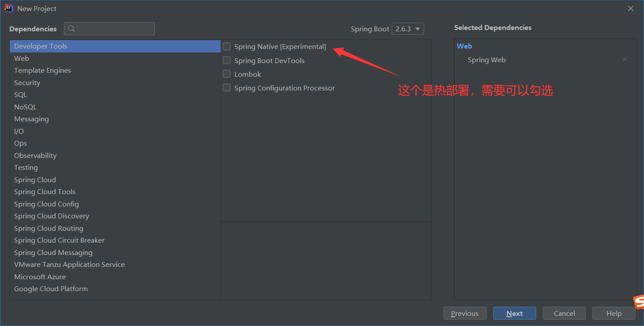This screenshot has height=326, width=644.
Task: Select Spring Web in Selected Dependencies
Action: pos(487,60)
